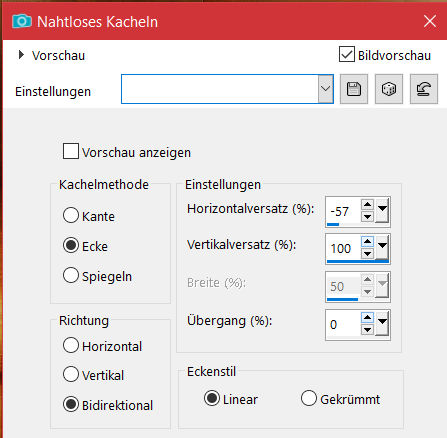Select the Linear corner style
Screen dimensions: 447x438
click(x=212, y=398)
